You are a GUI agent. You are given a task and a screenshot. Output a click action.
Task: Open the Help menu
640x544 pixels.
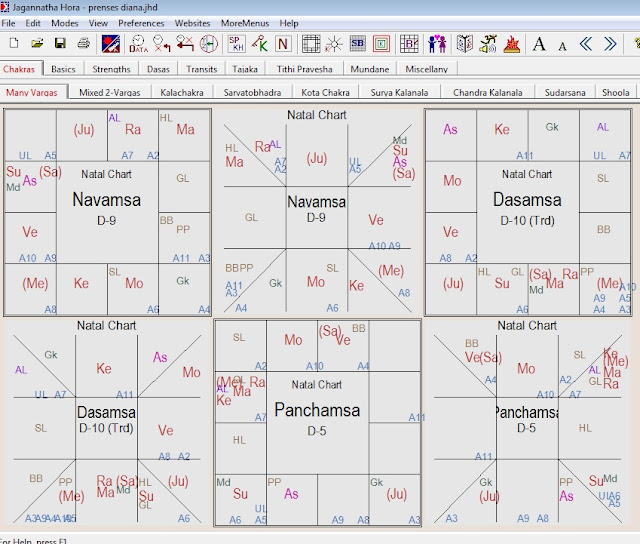(289, 23)
